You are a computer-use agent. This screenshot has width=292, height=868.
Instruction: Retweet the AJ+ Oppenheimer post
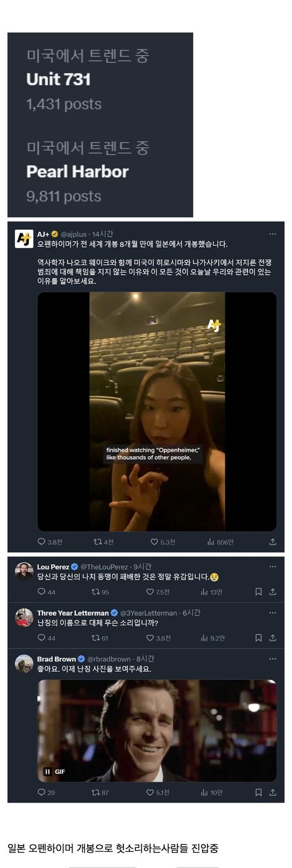click(98, 542)
